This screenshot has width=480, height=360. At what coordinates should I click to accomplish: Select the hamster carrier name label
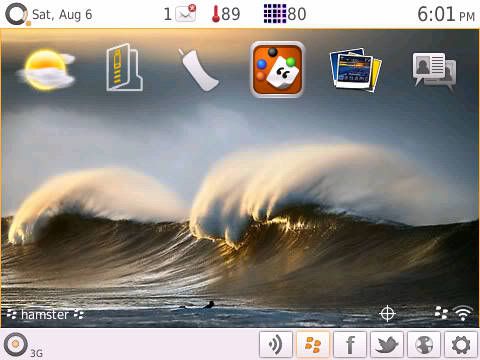click(45, 315)
